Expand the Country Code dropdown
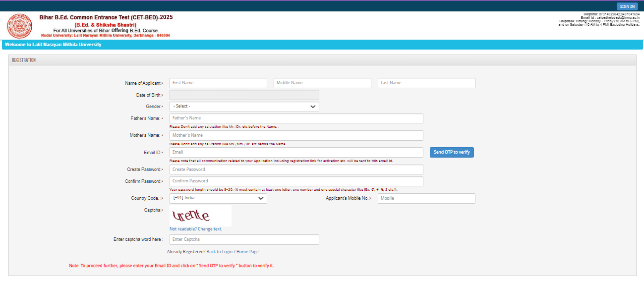This screenshot has height=281, width=644. click(218, 198)
